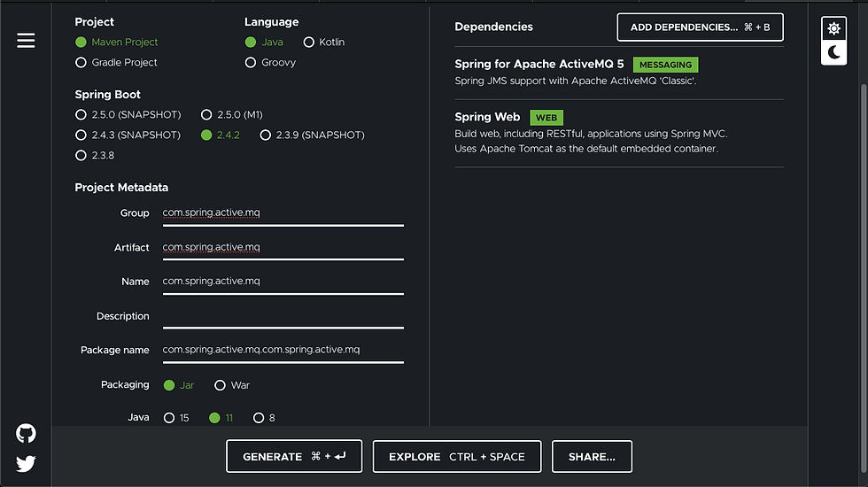
Task: Choose Kotlin as the language
Action: point(324,43)
